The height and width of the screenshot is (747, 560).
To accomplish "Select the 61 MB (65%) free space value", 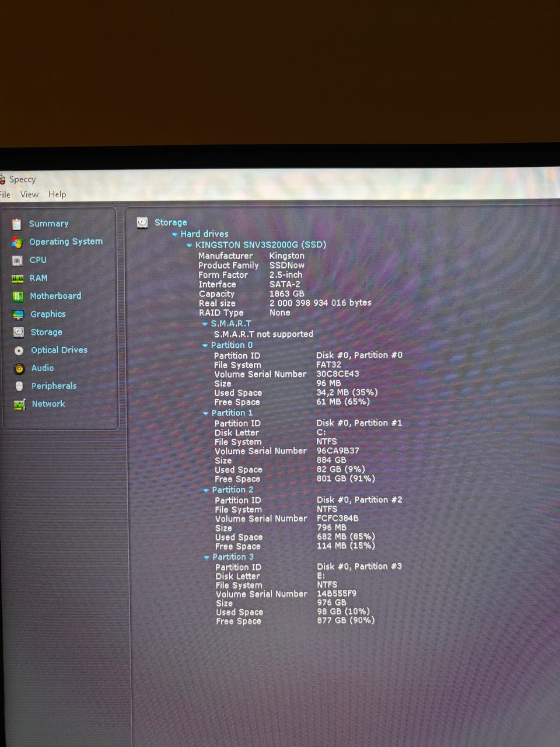I will [343, 402].
